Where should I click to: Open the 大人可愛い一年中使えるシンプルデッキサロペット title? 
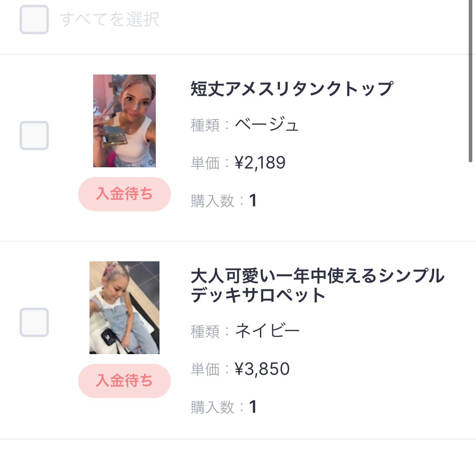tap(317, 285)
